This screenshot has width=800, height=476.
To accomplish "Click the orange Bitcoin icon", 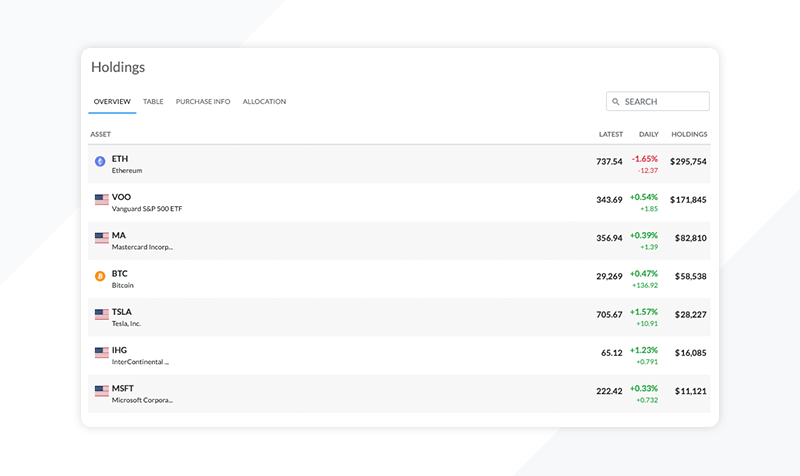I will pyautogui.click(x=100, y=276).
